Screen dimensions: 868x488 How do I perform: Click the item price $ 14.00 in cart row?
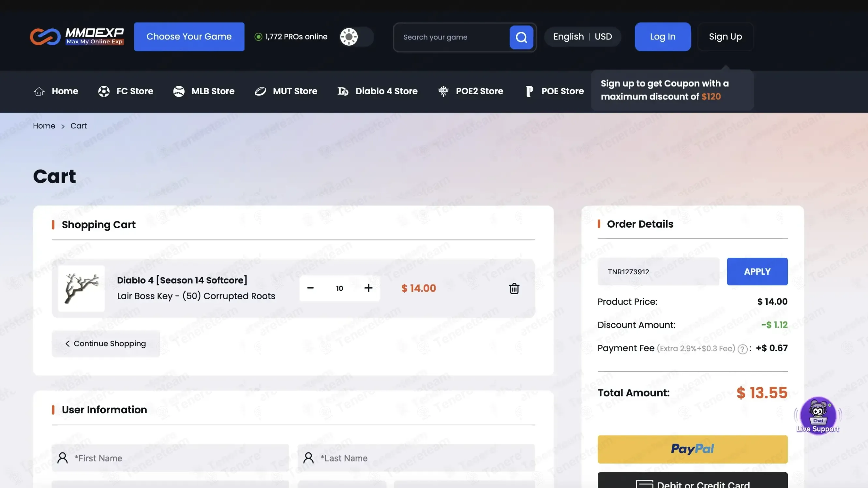[418, 288]
